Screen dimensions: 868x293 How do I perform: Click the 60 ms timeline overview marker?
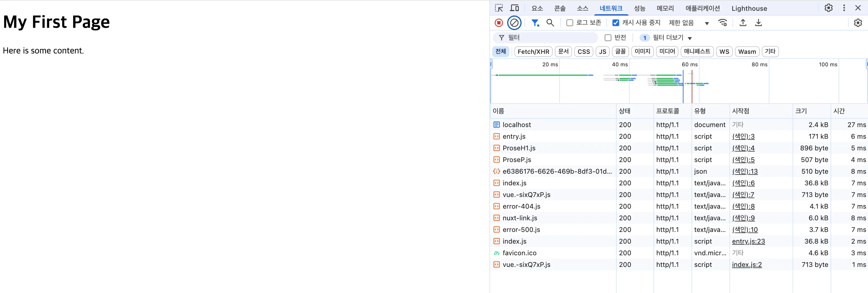[x=690, y=64]
